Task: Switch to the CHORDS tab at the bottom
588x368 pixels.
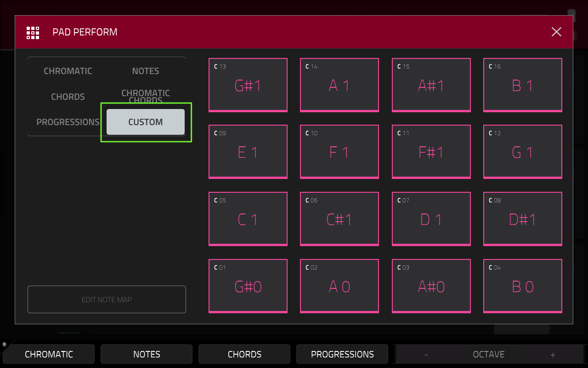Action: [x=244, y=354]
